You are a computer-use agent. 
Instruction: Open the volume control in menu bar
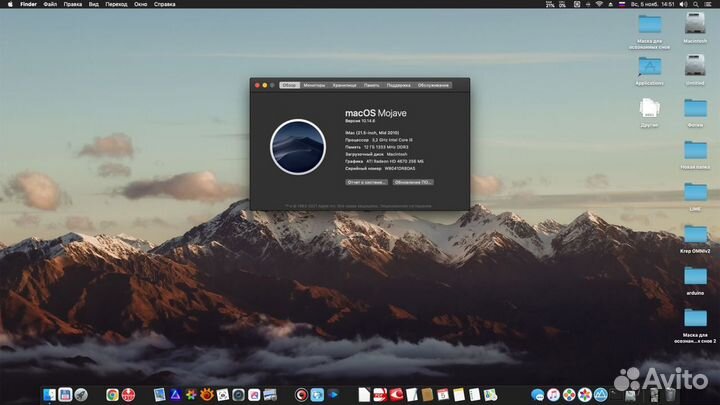coord(683,4)
